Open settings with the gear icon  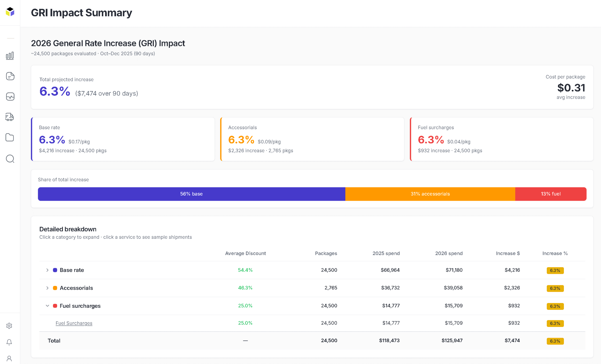tap(9, 326)
